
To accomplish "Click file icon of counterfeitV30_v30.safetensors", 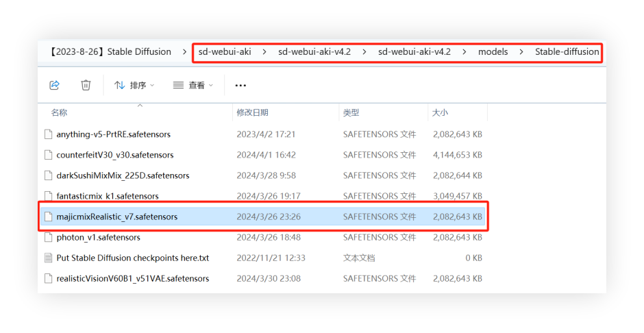I will (49, 155).
